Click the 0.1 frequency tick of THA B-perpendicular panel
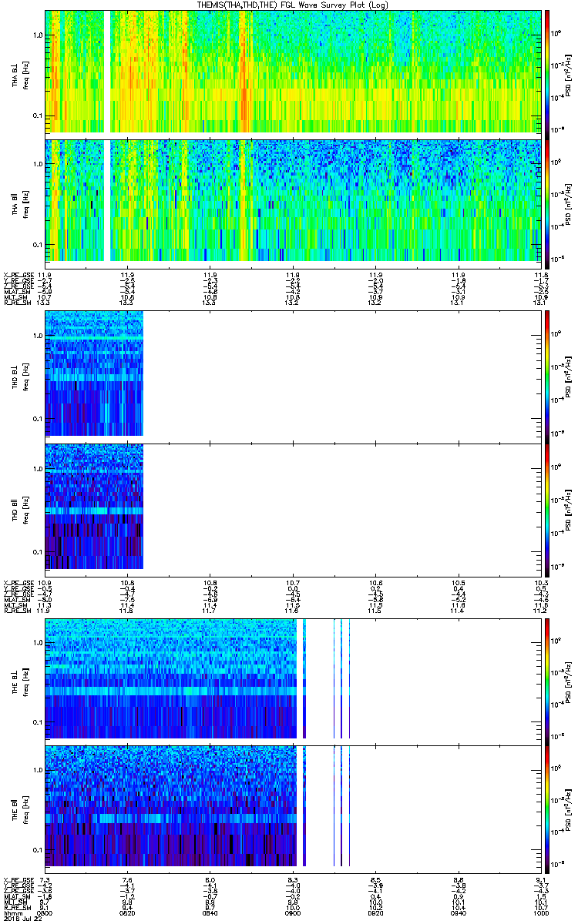Viewport: 578px width, 924px height. [x=37, y=115]
